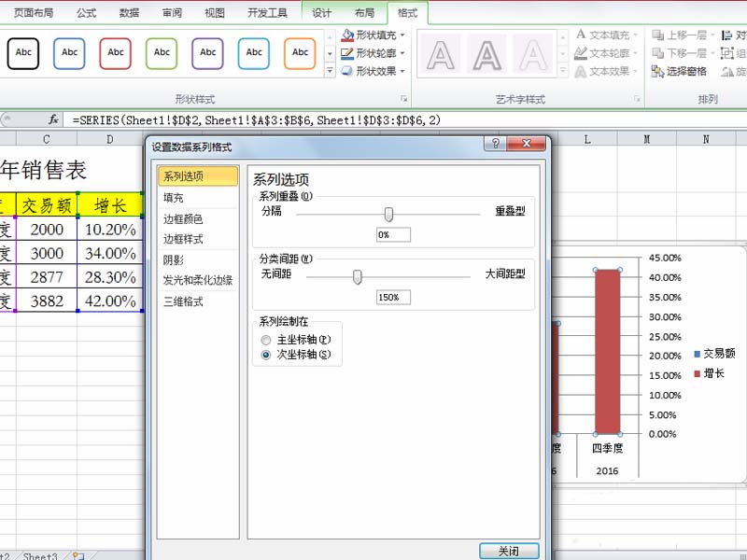Open shape styles dialog launcher

coord(404,99)
